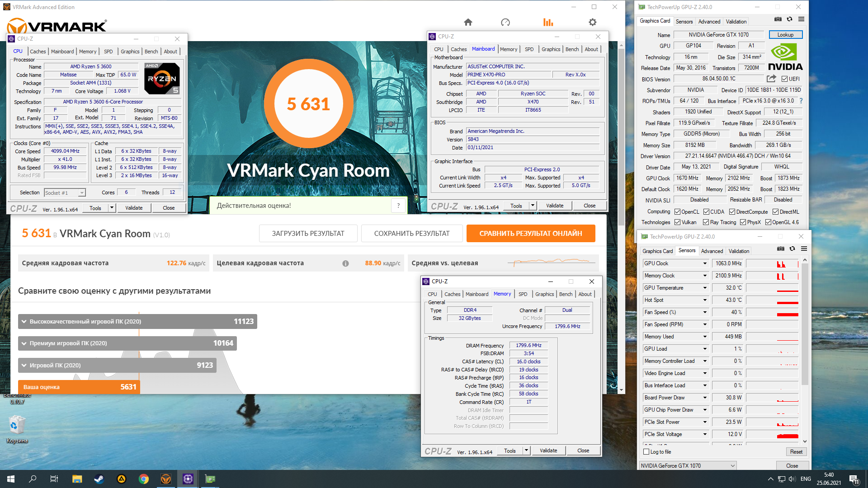Toggle the DirectML checkbox

[x=775, y=212]
